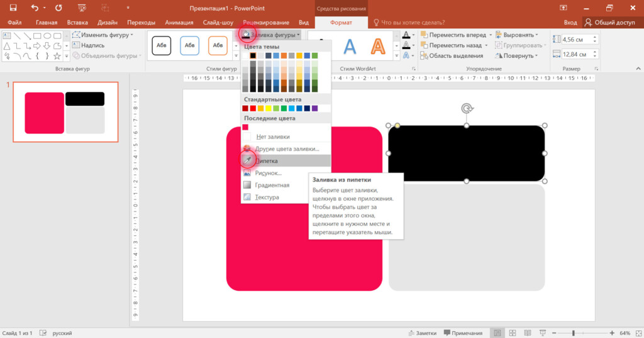Click Общий доступ share button
Viewport: 644px width, 338px height.
coord(610,23)
